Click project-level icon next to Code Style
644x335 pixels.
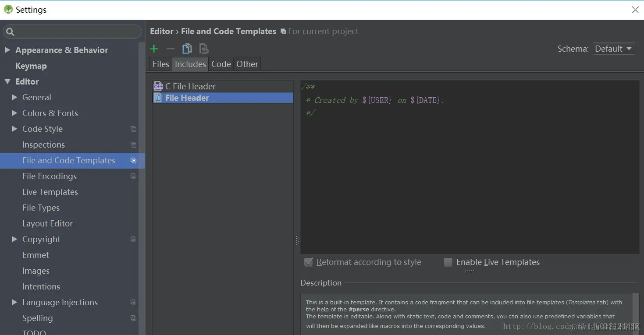[x=134, y=129]
